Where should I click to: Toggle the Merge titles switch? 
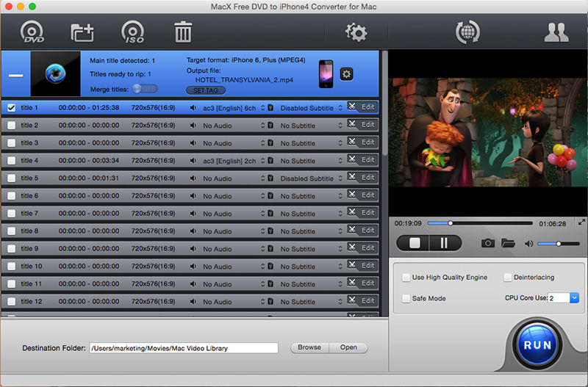tap(145, 89)
